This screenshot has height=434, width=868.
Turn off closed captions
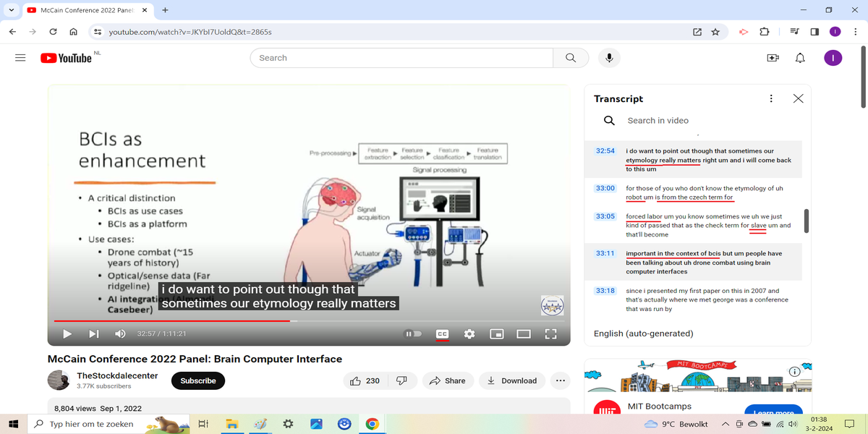coord(442,333)
